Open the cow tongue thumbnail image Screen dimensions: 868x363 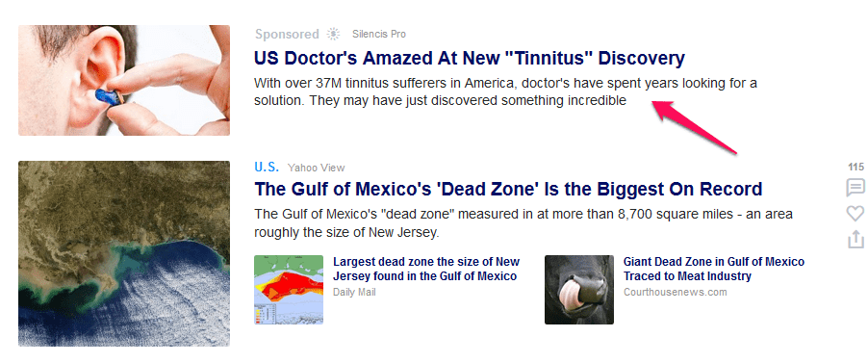579,289
